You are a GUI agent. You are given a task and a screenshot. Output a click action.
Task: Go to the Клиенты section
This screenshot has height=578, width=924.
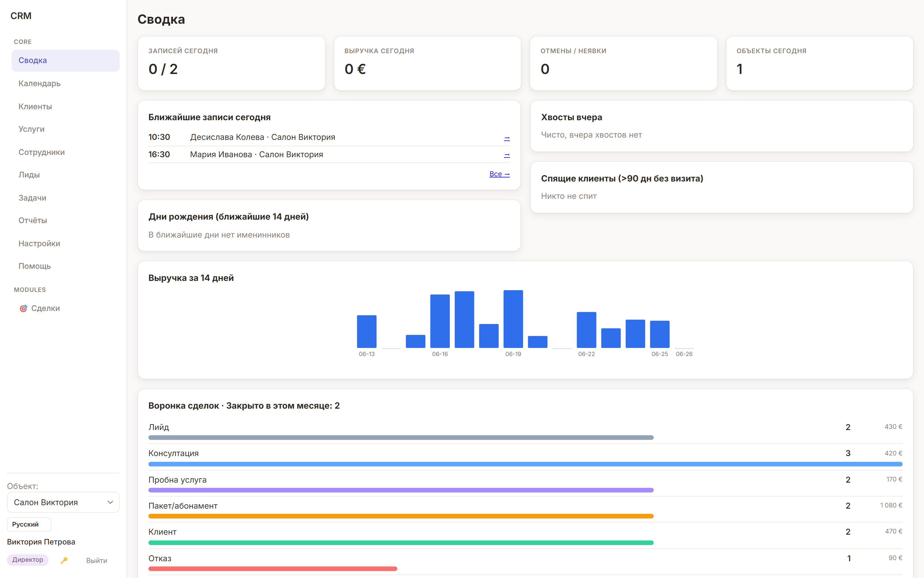pyautogui.click(x=65, y=106)
